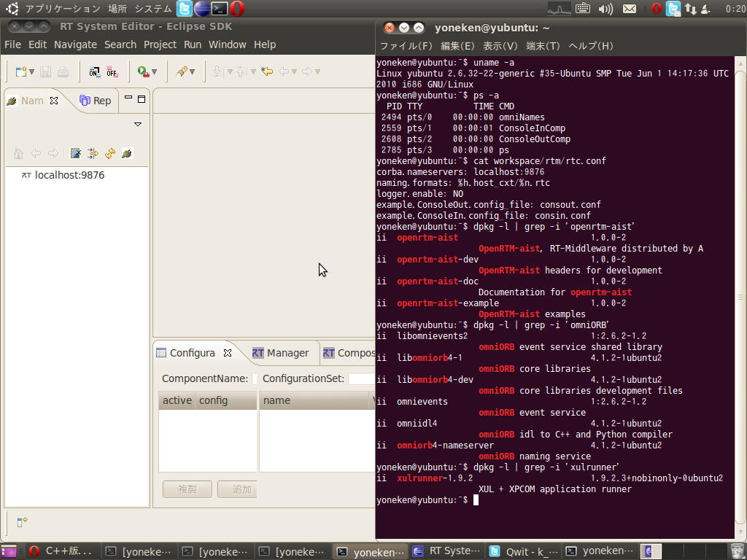Viewport: 747px width, 560px height.
Task: Open the Forward history dropdown arrow
Action: pyautogui.click(x=318, y=72)
